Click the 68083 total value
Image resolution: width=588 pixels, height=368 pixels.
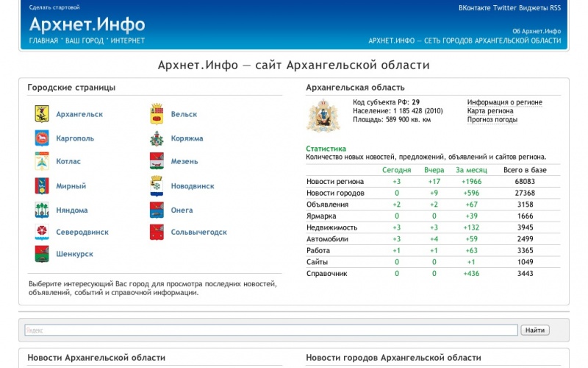(x=525, y=181)
